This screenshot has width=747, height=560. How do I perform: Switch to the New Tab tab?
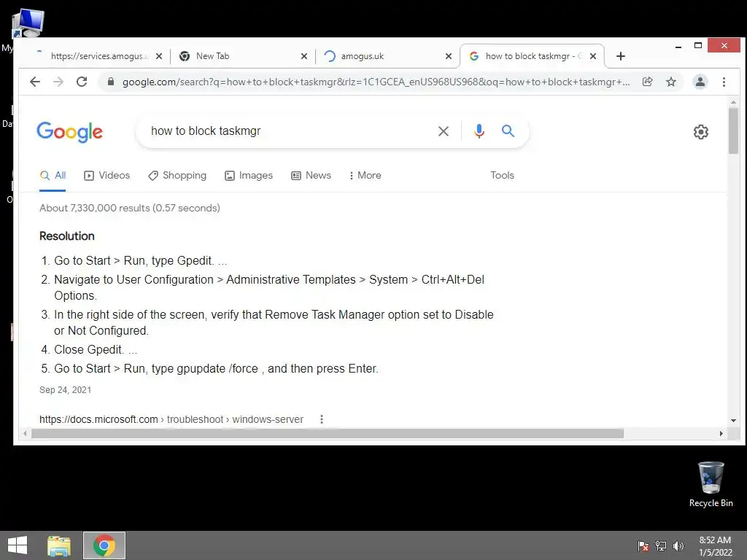click(243, 56)
